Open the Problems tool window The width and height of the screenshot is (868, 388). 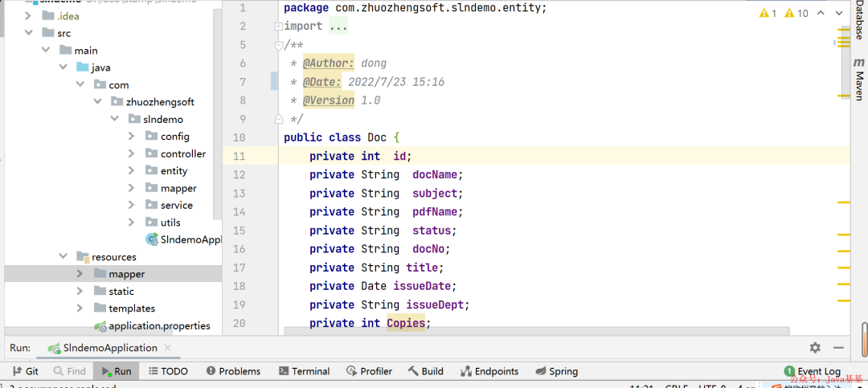233,371
